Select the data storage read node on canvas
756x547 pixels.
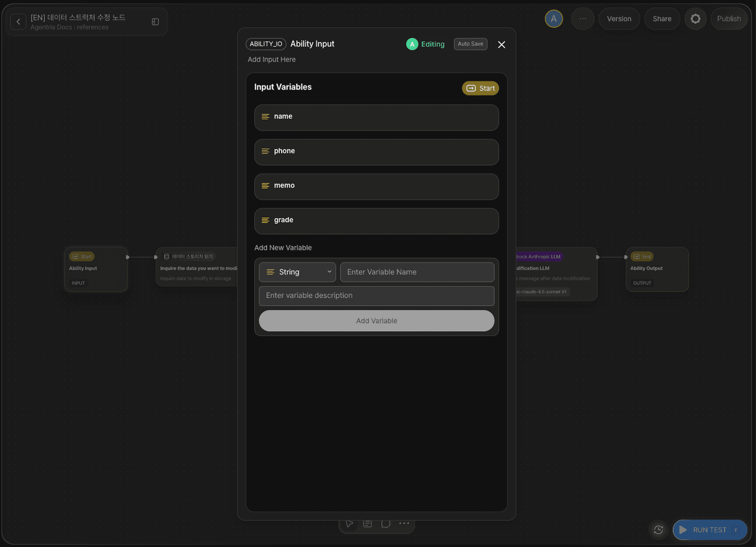pos(197,267)
